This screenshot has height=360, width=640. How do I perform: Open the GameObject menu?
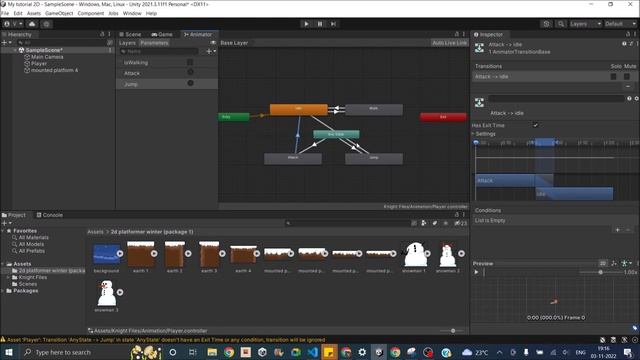point(59,13)
